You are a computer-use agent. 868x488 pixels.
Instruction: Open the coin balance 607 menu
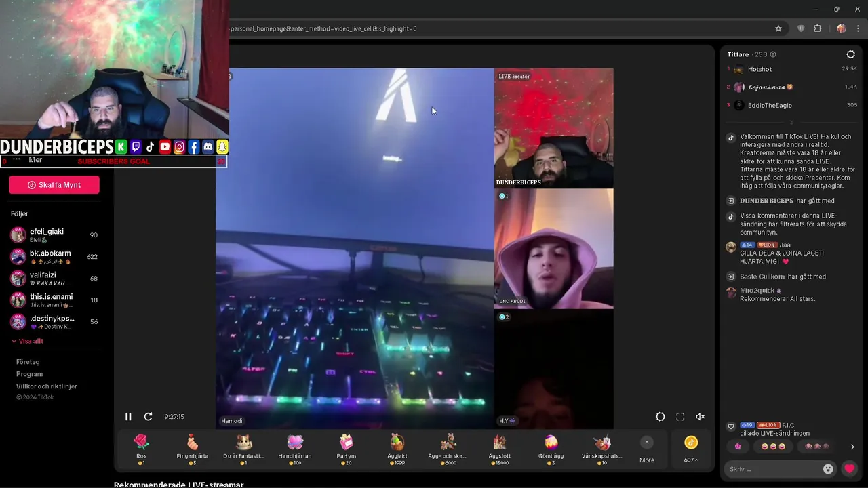click(x=691, y=449)
